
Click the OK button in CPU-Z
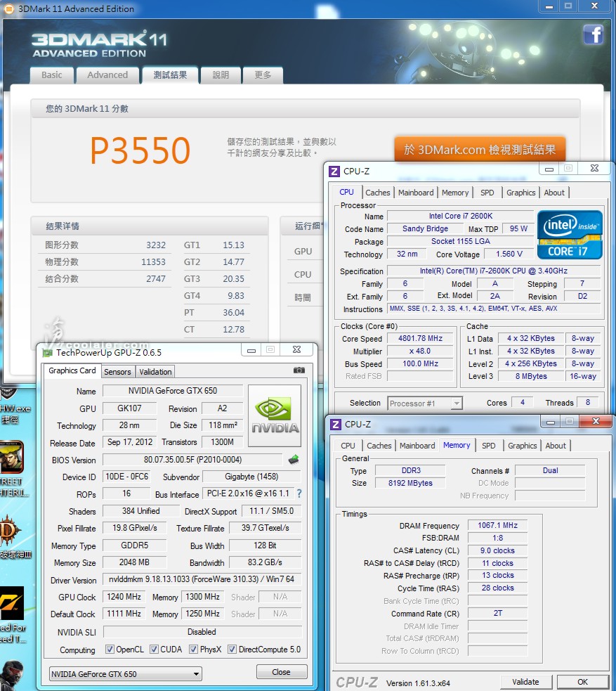[582, 682]
